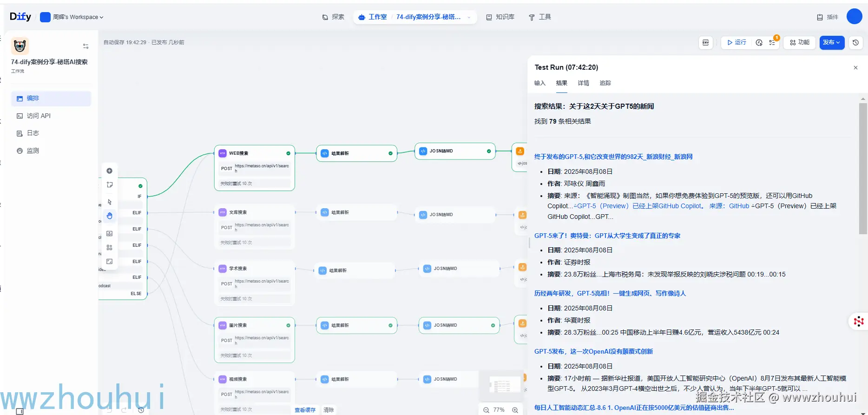Expand the 74-dify案例分享 app switcher dropdown
This screenshot has height=415, width=868.
[434, 17]
